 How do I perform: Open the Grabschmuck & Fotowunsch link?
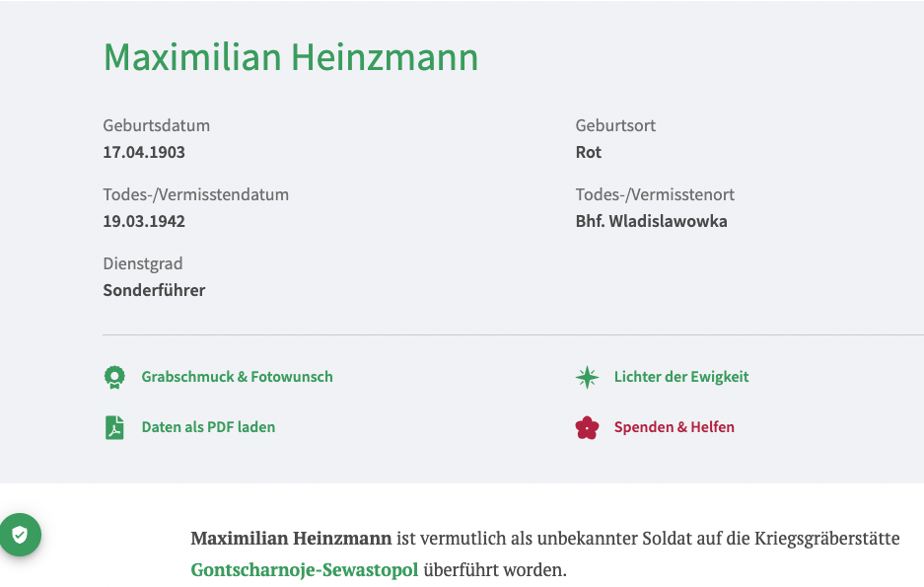[x=237, y=377]
